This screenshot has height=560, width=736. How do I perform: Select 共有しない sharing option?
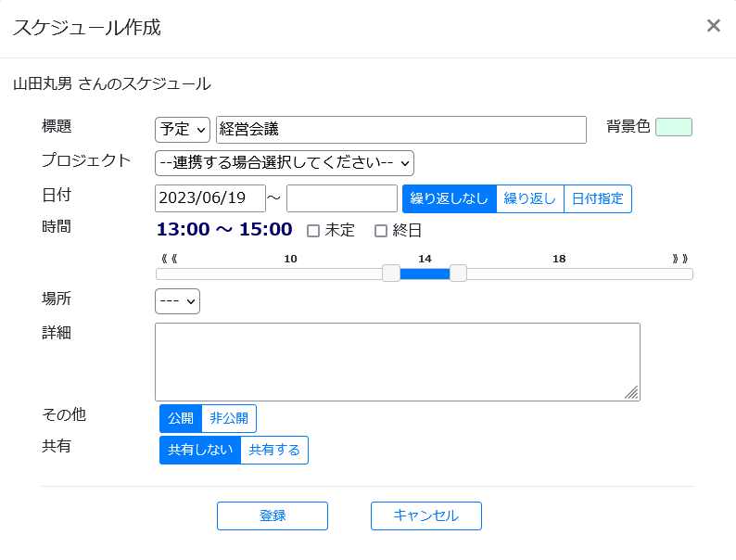coord(200,451)
